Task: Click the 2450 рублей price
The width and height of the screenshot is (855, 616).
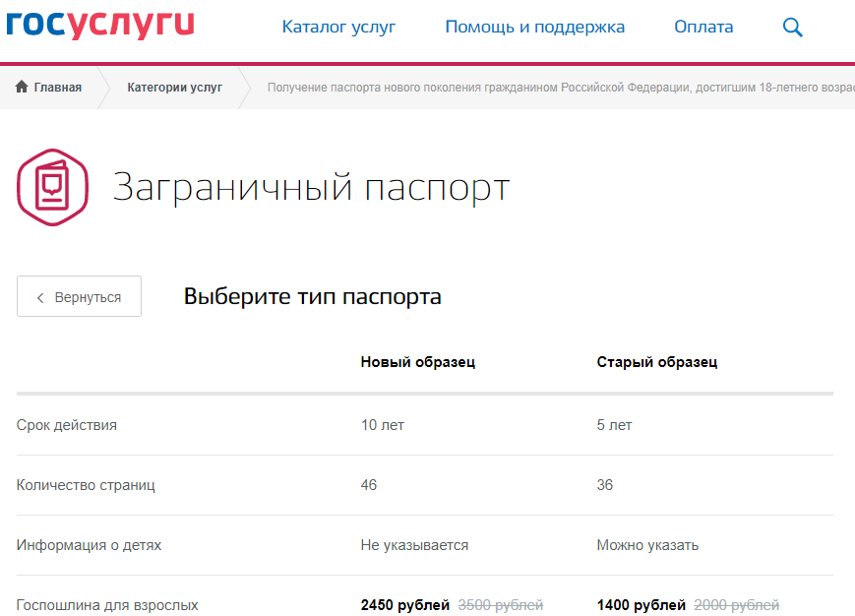Action: click(405, 605)
